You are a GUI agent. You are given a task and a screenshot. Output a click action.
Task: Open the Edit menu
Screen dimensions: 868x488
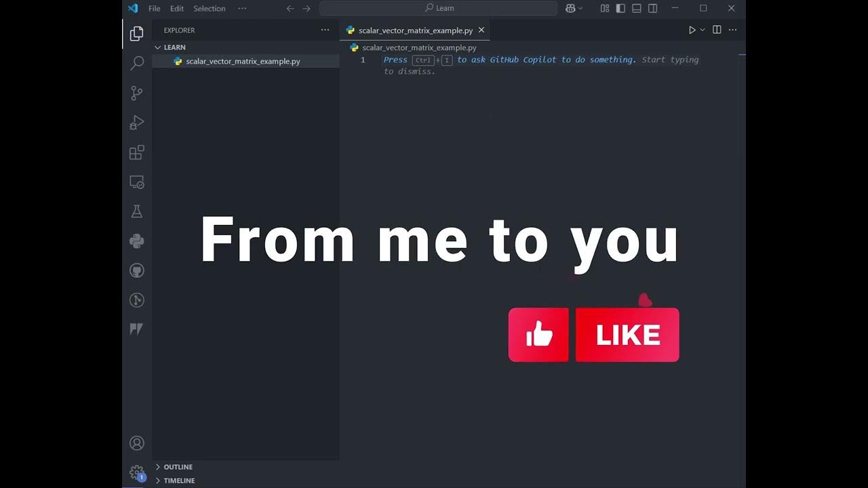177,8
